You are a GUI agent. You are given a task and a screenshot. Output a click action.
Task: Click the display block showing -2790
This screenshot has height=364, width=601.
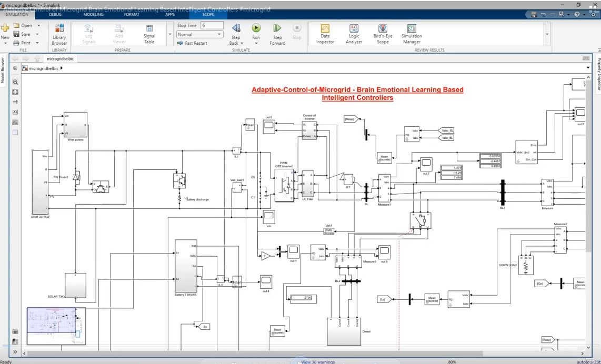click(304, 298)
